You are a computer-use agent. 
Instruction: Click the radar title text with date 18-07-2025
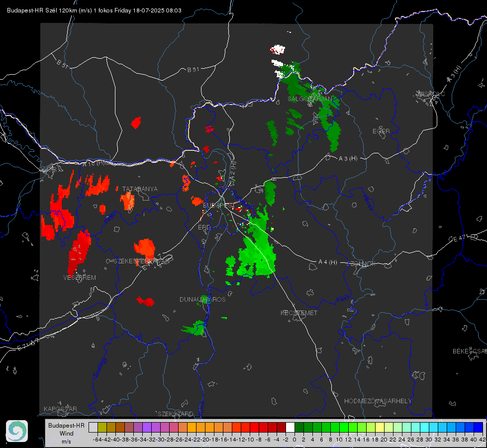pyautogui.click(x=94, y=10)
